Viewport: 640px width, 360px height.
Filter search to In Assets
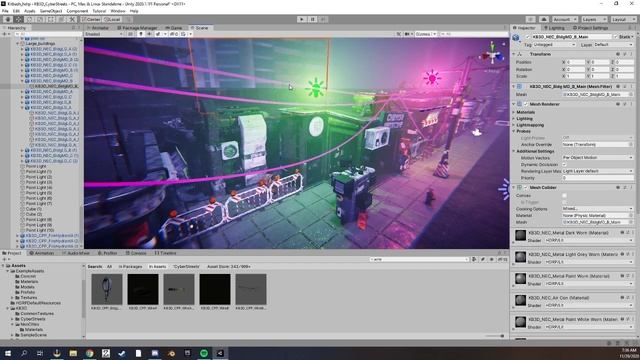[x=157, y=267]
